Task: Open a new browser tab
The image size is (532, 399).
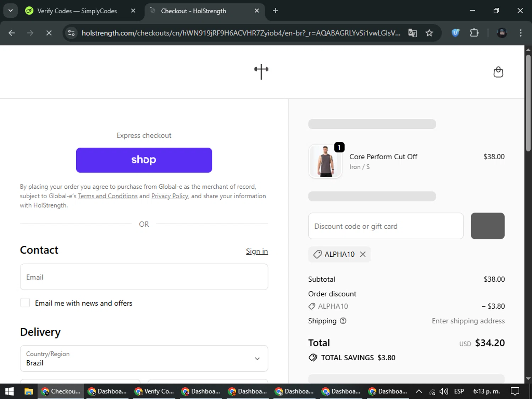Action: (x=276, y=11)
